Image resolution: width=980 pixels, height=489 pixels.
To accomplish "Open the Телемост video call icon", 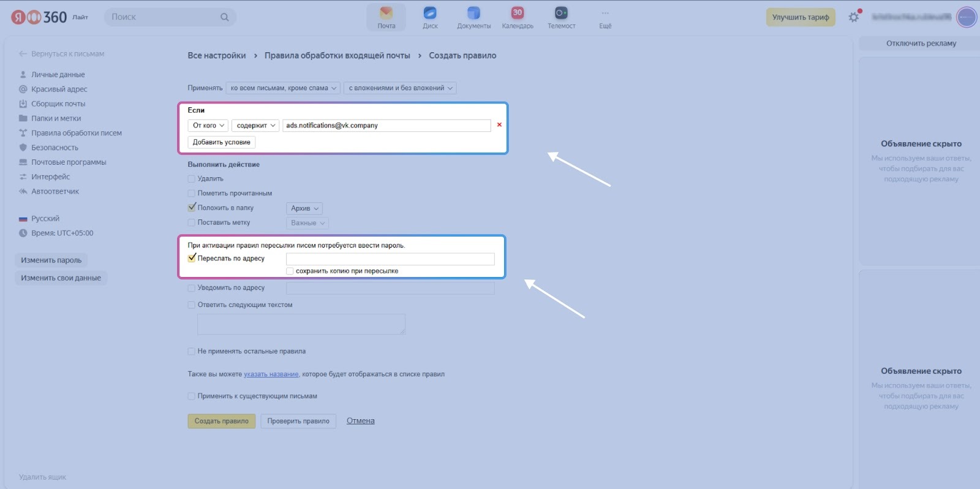I will (x=561, y=13).
